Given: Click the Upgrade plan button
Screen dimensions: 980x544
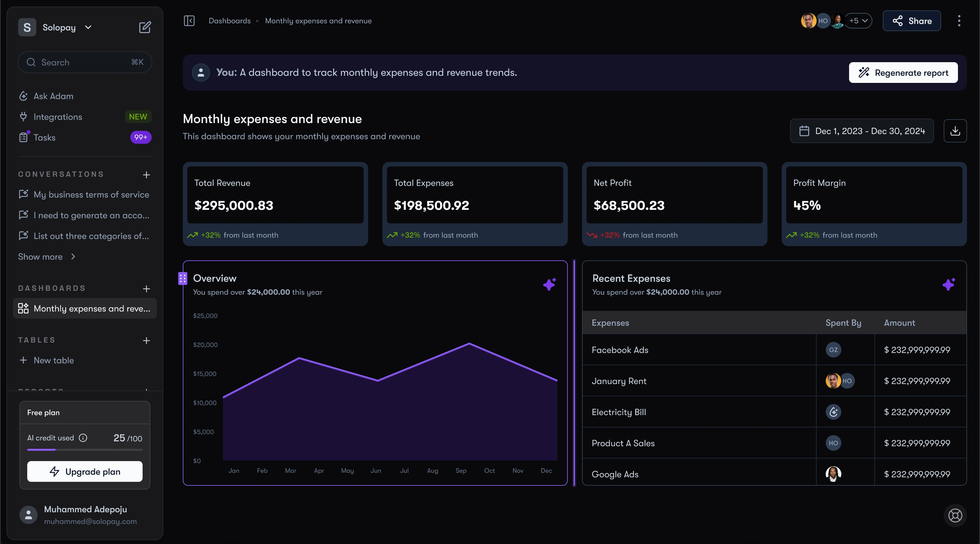Looking at the screenshot, I should coord(85,471).
